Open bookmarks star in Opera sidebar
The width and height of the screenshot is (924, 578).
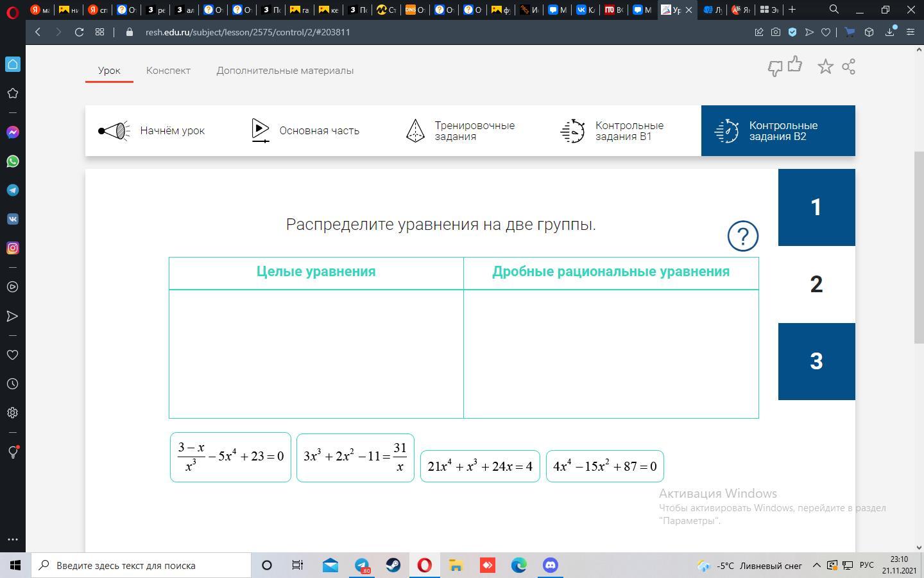[x=13, y=93]
